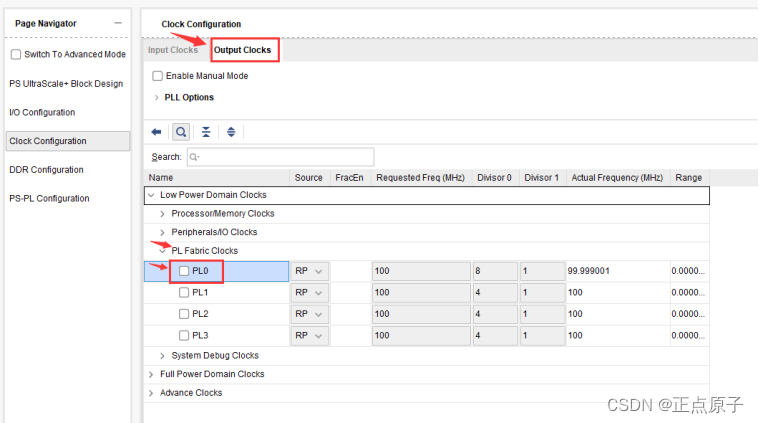This screenshot has height=423, width=759.
Task: Open PS UltraScale+ Block Design page
Action: click(66, 84)
